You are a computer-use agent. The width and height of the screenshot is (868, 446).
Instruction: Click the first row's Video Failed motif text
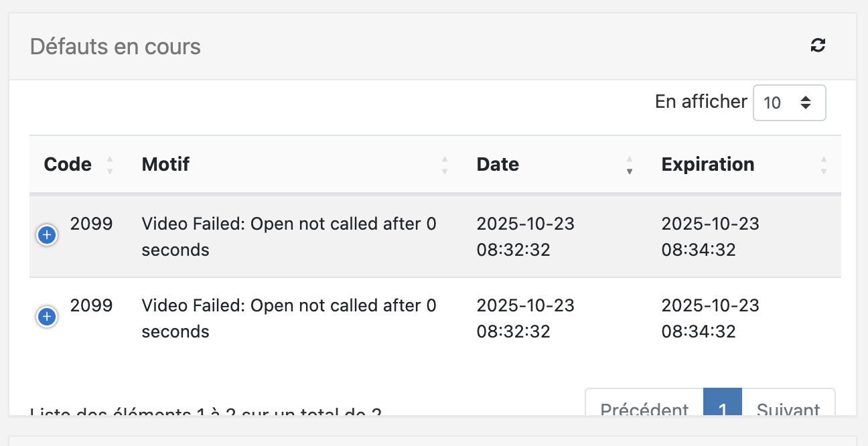pos(289,236)
